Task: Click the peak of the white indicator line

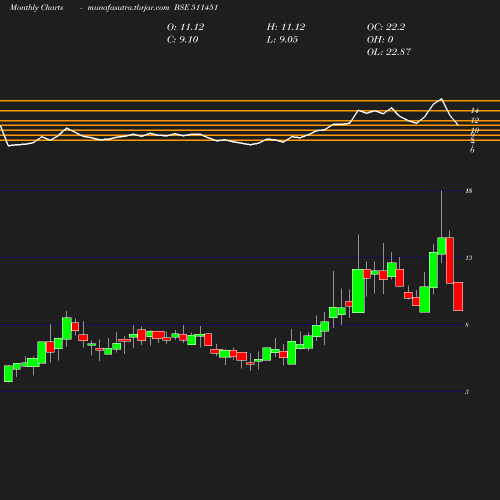Action: click(x=442, y=99)
